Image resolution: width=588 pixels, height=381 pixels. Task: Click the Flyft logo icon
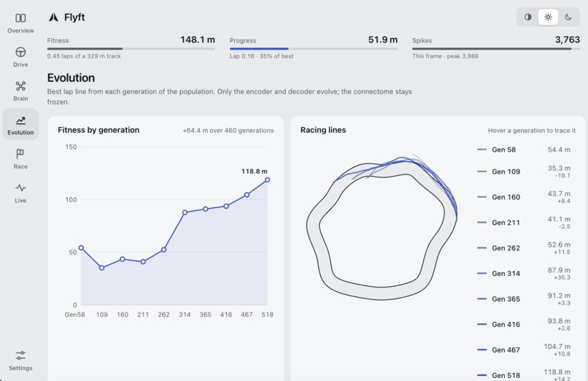coord(53,17)
